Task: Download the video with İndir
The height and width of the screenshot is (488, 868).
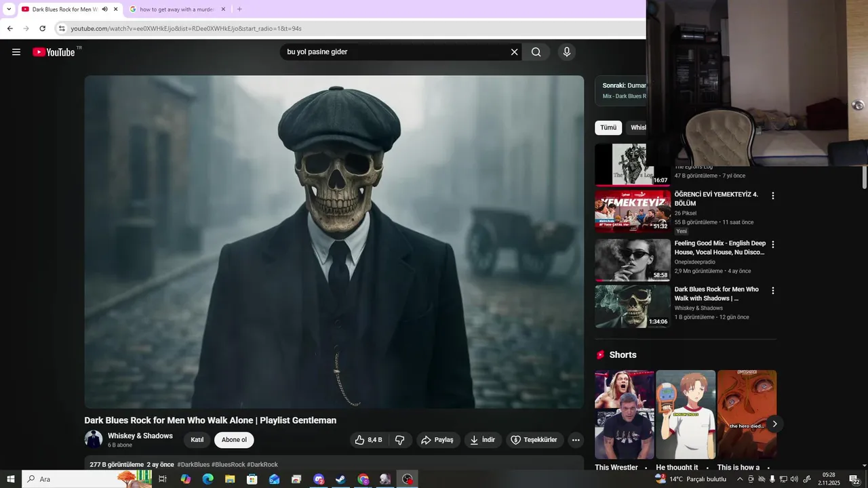Action: point(483,440)
